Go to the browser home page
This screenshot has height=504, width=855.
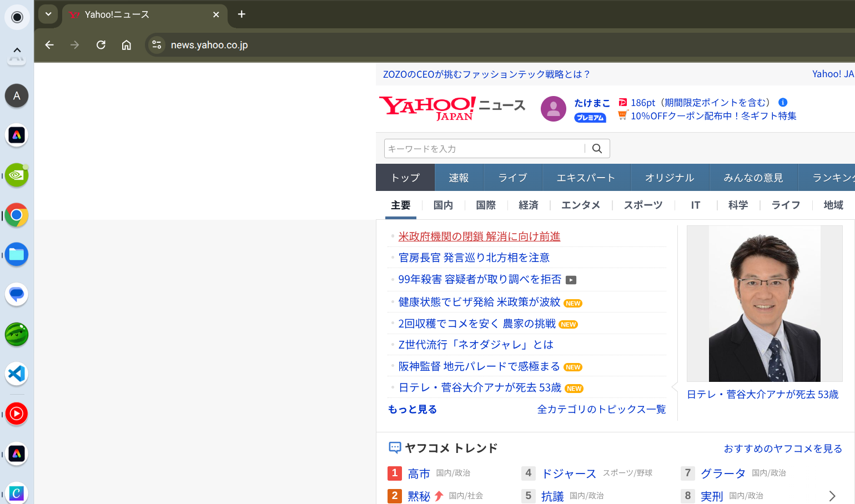point(127,45)
